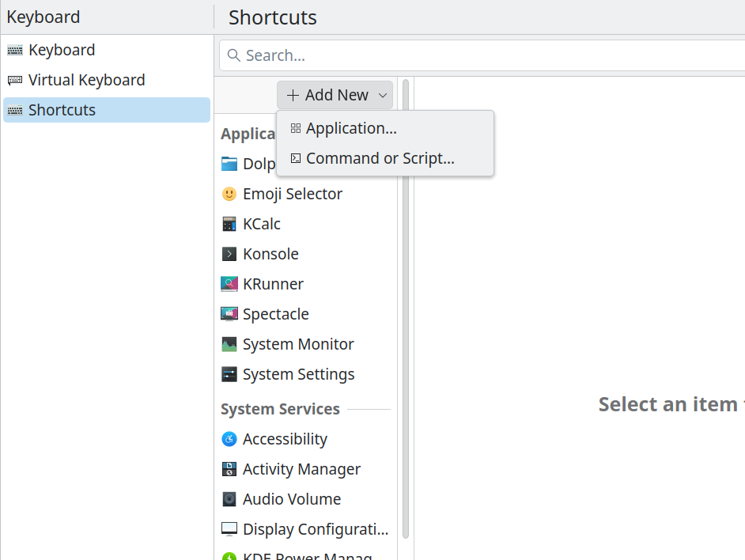Choose Application... from the Add New menu
This screenshot has width=745, height=560.
(385, 128)
